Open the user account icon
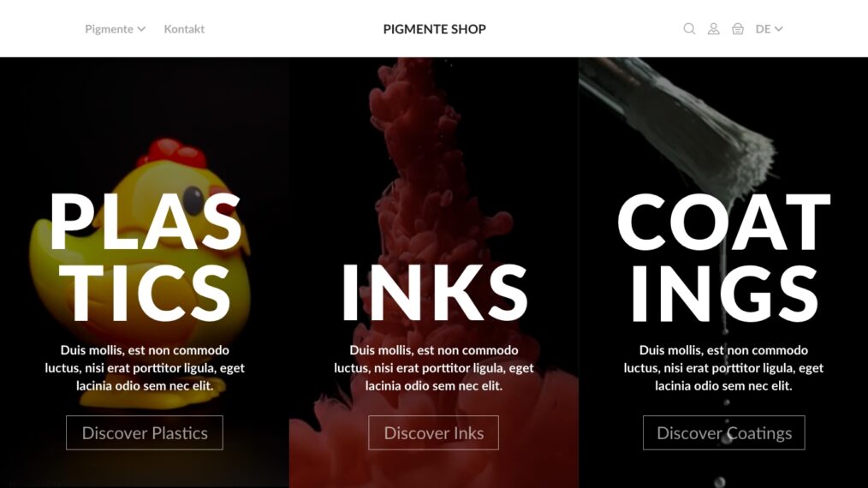Screen dimensions: 868x488 (x=714, y=29)
